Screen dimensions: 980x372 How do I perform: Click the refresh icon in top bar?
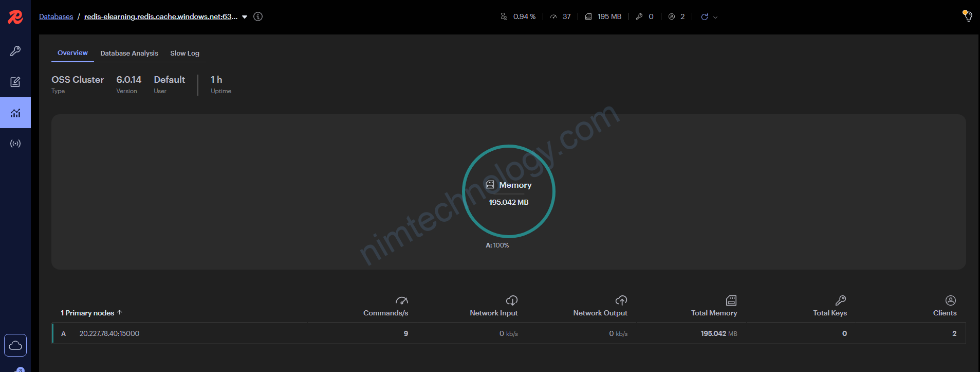click(705, 17)
